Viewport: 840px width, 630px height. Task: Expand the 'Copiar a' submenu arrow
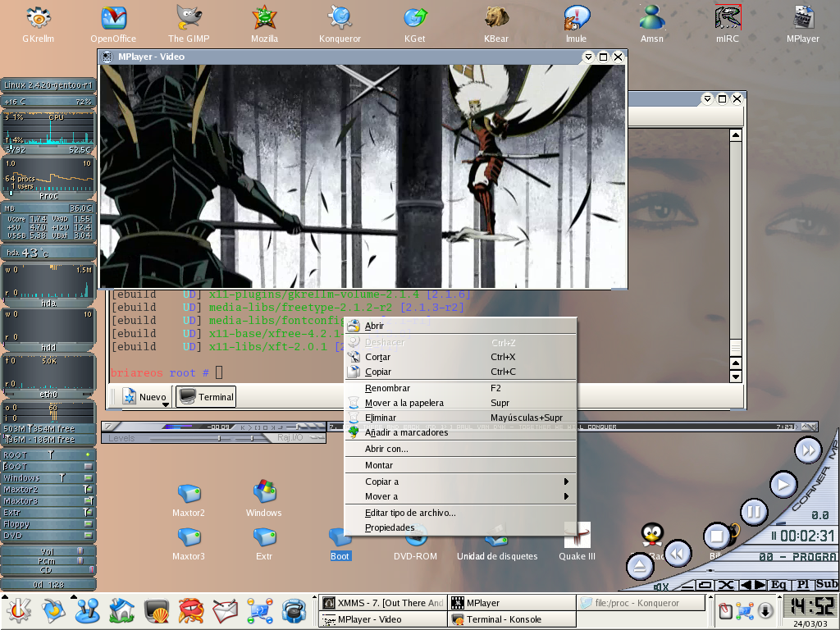[566, 482]
